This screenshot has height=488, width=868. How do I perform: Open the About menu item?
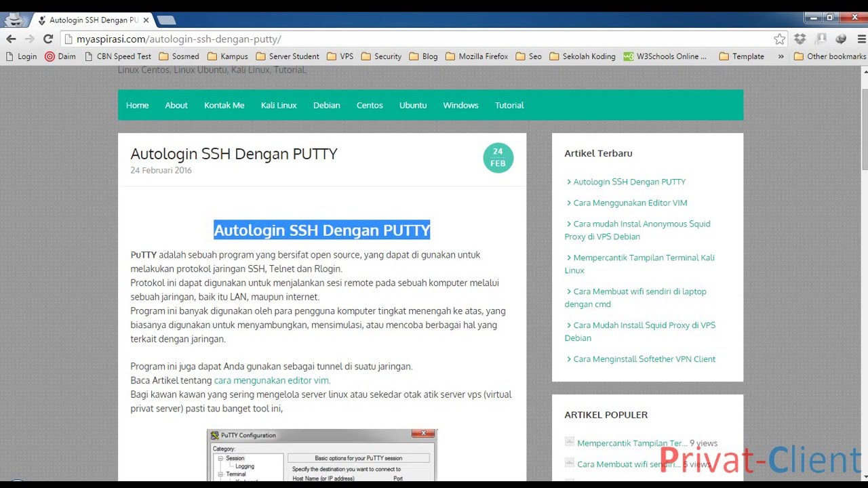(x=176, y=105)
